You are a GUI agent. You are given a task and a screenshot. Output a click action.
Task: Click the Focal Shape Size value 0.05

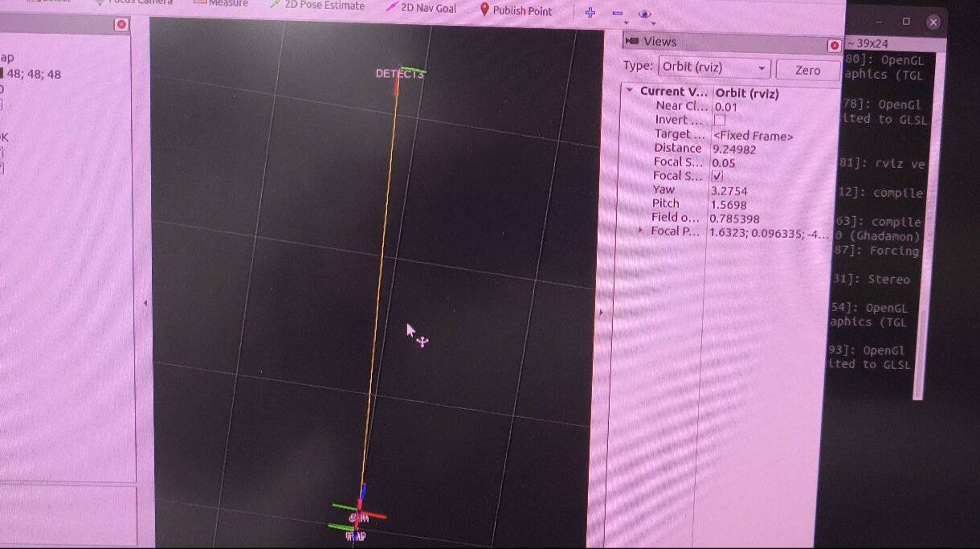coord(723,163)
